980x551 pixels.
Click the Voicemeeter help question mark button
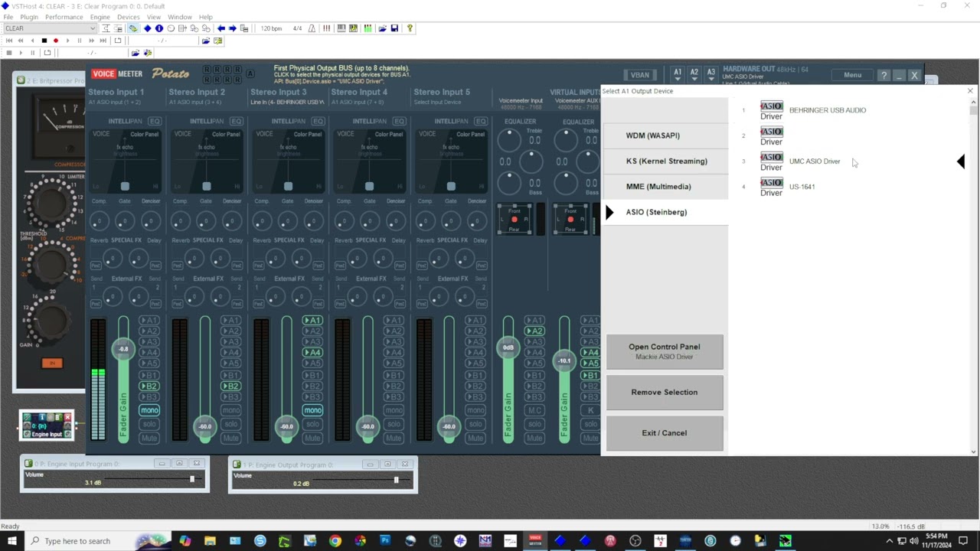coord(884,75)
